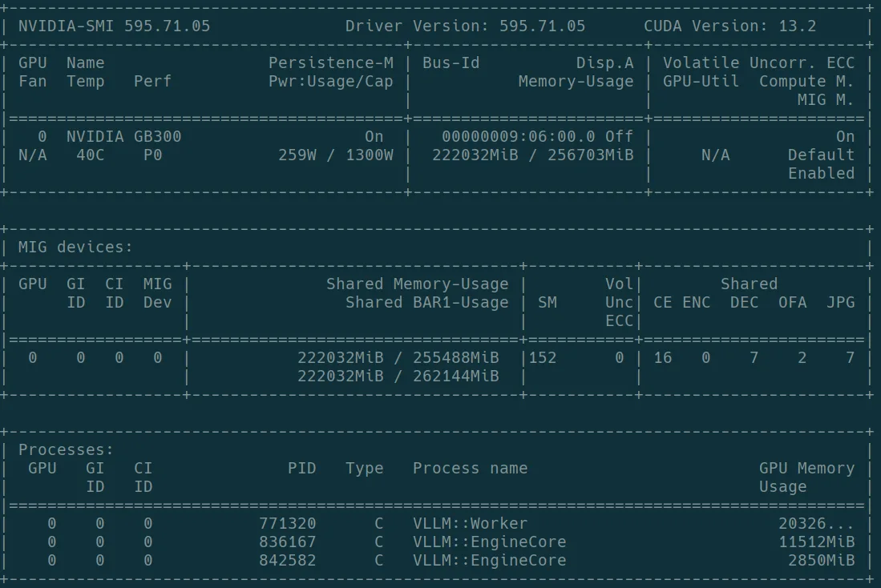Click the MIG devices: heading
Image resolution: width=881 pixels, height=588 pixels.
[75, 247]
